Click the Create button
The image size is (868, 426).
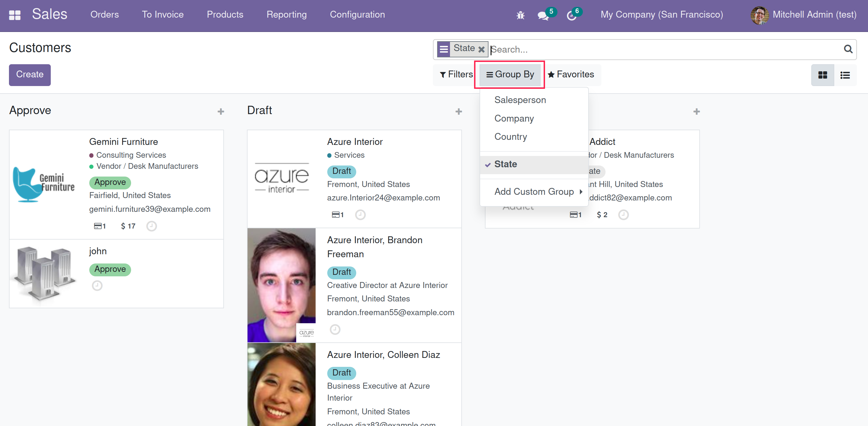30,75
